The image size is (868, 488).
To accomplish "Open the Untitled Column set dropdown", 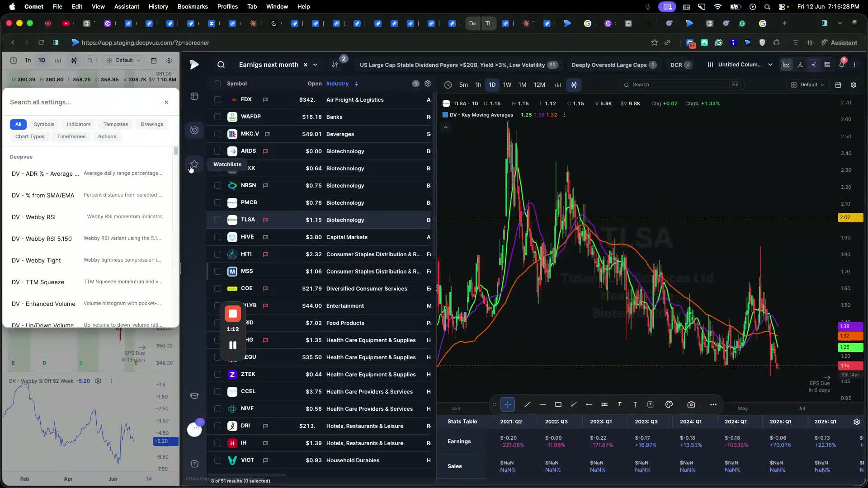I will [740, 65].
